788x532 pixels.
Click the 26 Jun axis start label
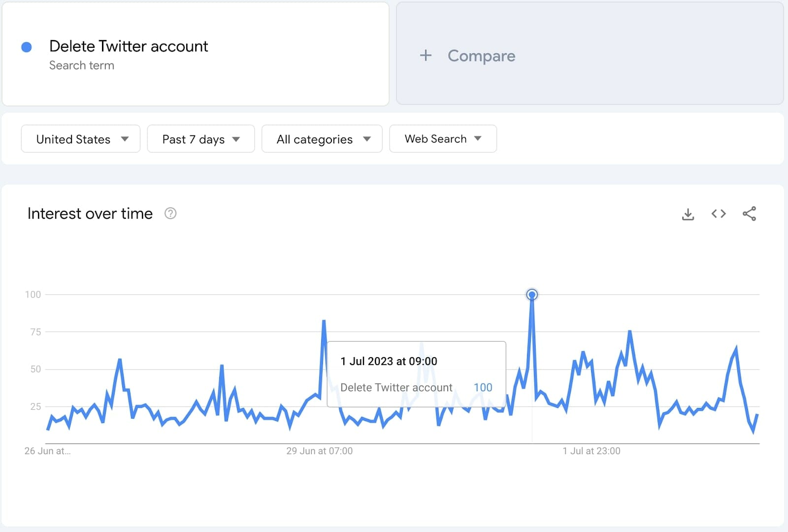tap(47, 451)
